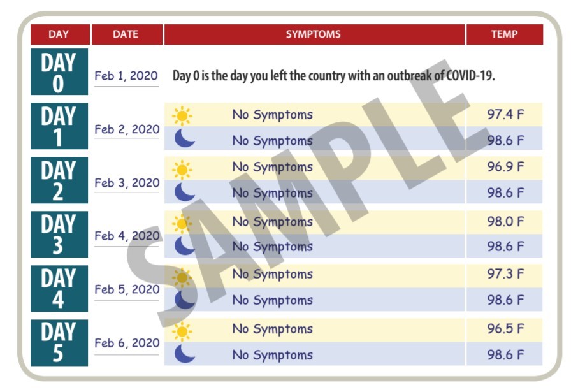This screenshot has width=578, height=392.
Task: Click the sun icon for Day 1
Action: coord(182,115)
